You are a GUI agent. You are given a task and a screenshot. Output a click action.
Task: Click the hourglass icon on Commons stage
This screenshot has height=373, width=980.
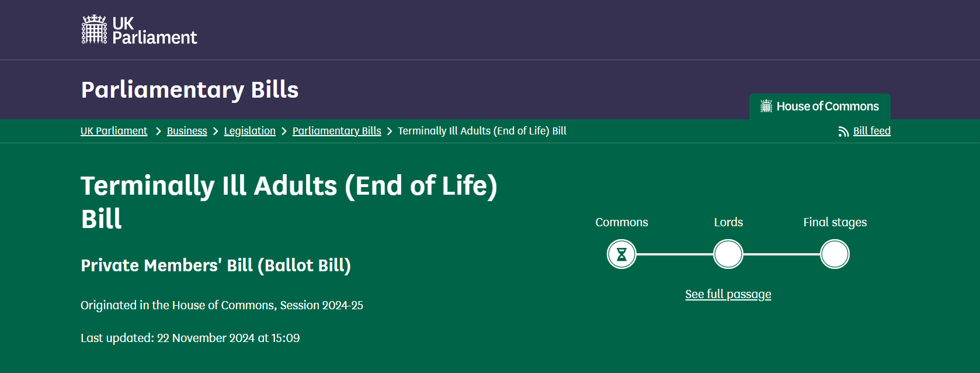pos(621,254)
